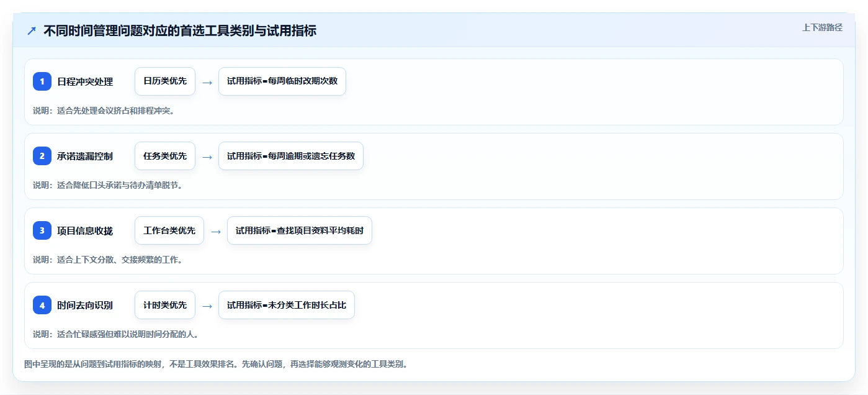The image size is (868, 395).
Task: Select the number 3 step badge
Action: click(x=42, y=230)
